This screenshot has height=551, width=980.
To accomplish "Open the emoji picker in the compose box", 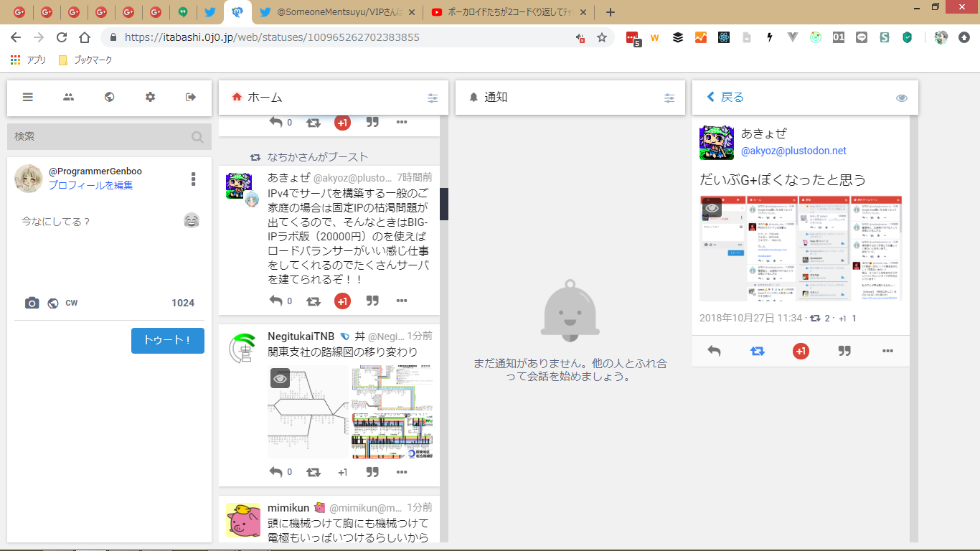I will click(191, 221).
